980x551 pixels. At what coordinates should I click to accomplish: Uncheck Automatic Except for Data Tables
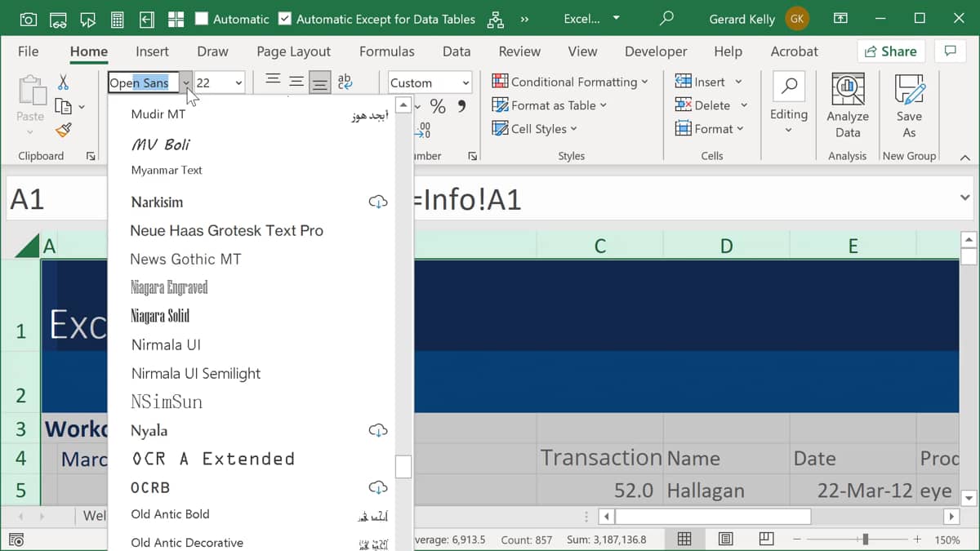[x=284, y=18]
